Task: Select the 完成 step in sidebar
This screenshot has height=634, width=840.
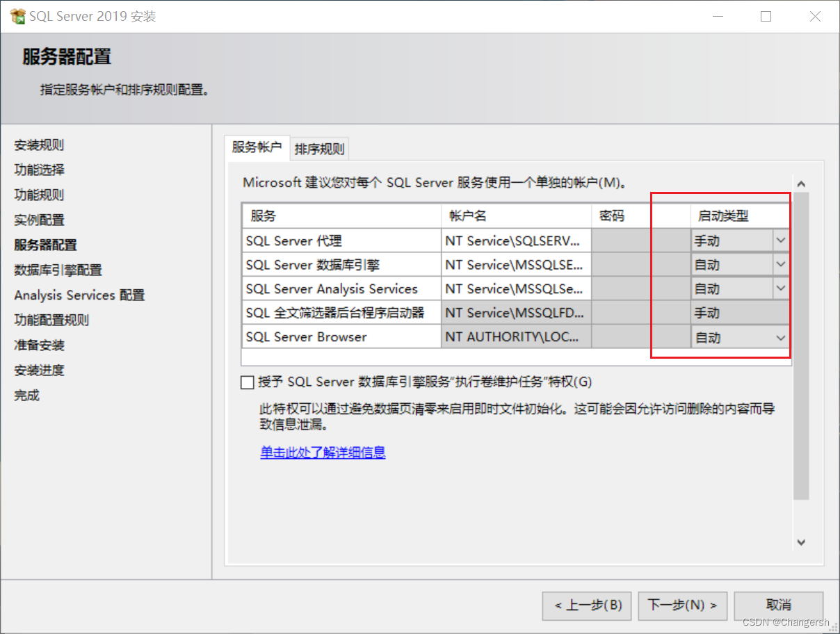Action: tap(26, 395)
